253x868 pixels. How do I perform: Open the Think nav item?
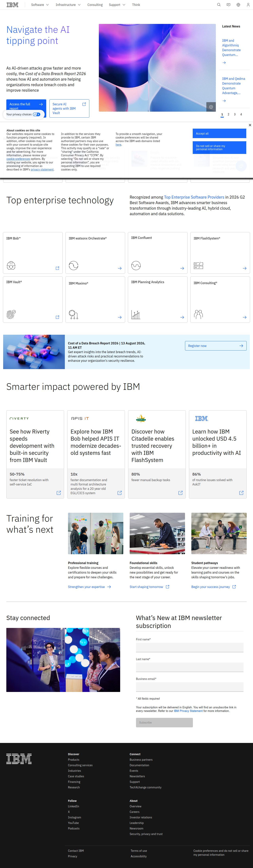pos(136,5)
